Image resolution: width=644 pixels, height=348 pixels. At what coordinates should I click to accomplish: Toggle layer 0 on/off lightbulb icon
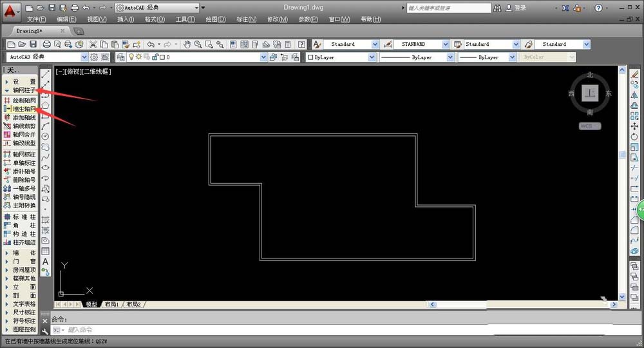pyautogui.click(x=131, y=57)
